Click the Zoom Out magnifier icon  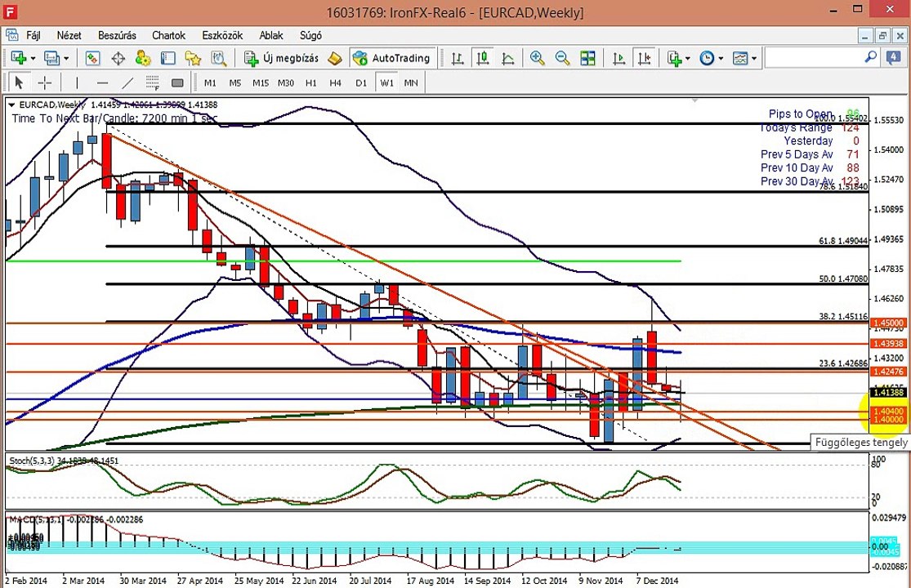(562, 58)
